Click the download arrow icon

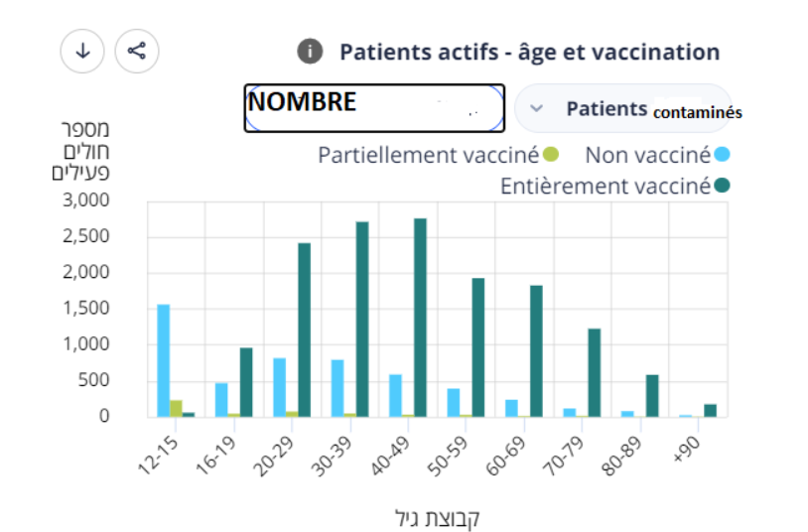click(x=82, y=52)
